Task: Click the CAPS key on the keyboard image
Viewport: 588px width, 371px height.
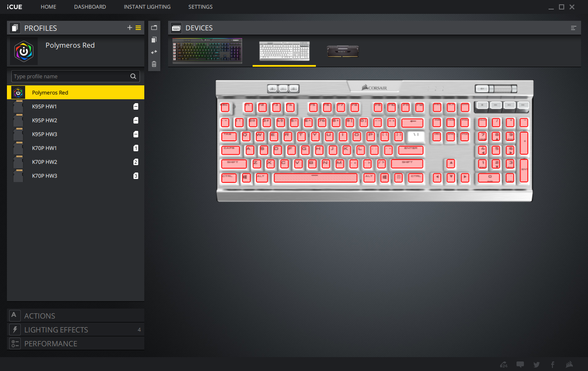Action: pyautogui.click(x=230, y=150)
